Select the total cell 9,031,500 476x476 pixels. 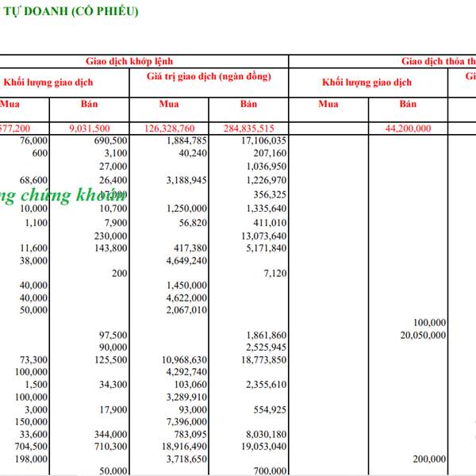[89, 129]
